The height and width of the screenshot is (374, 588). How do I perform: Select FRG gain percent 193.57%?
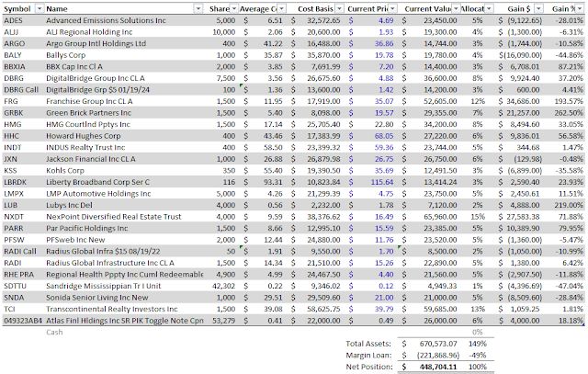point(569,101)
